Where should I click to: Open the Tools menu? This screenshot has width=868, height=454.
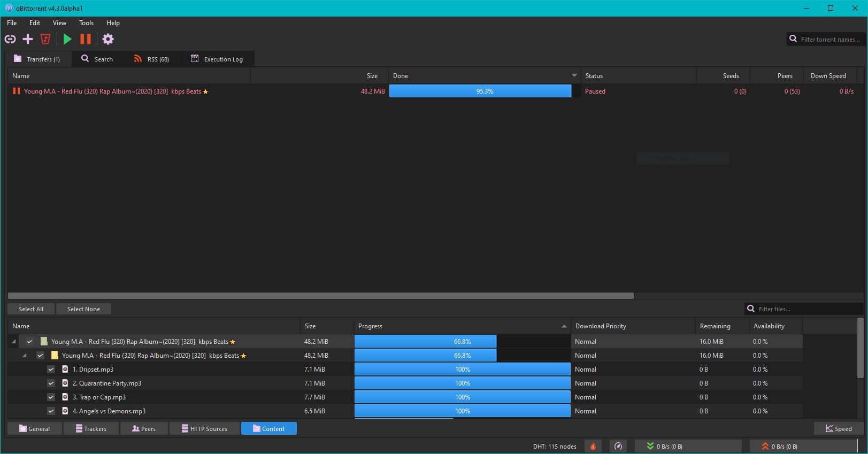[86, 23]
